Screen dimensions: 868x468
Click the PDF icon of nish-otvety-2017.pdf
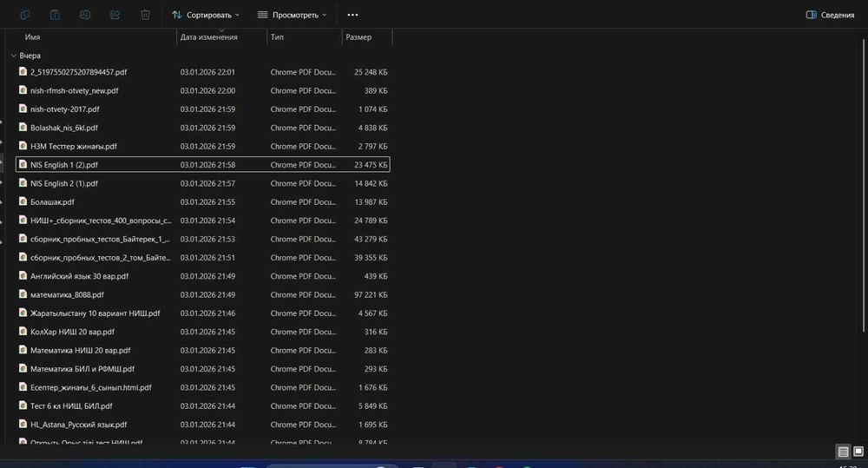pos(23,109)
